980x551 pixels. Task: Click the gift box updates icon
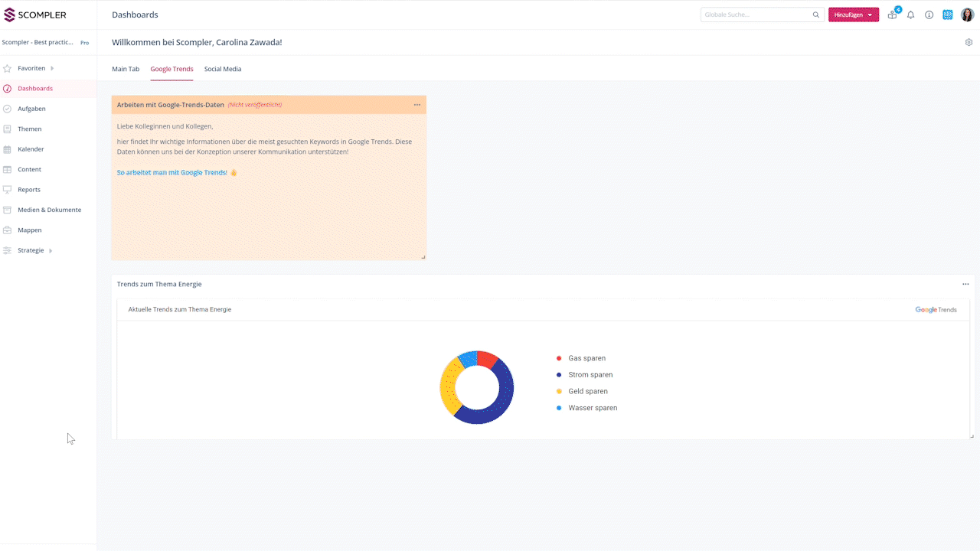892,15
